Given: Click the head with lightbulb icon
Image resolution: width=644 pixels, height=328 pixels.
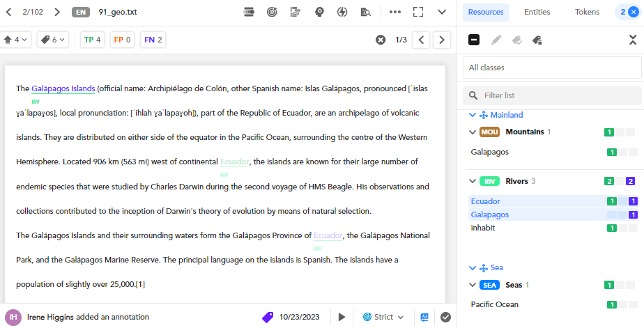Looking at the screenshot, I should point(319,12).
